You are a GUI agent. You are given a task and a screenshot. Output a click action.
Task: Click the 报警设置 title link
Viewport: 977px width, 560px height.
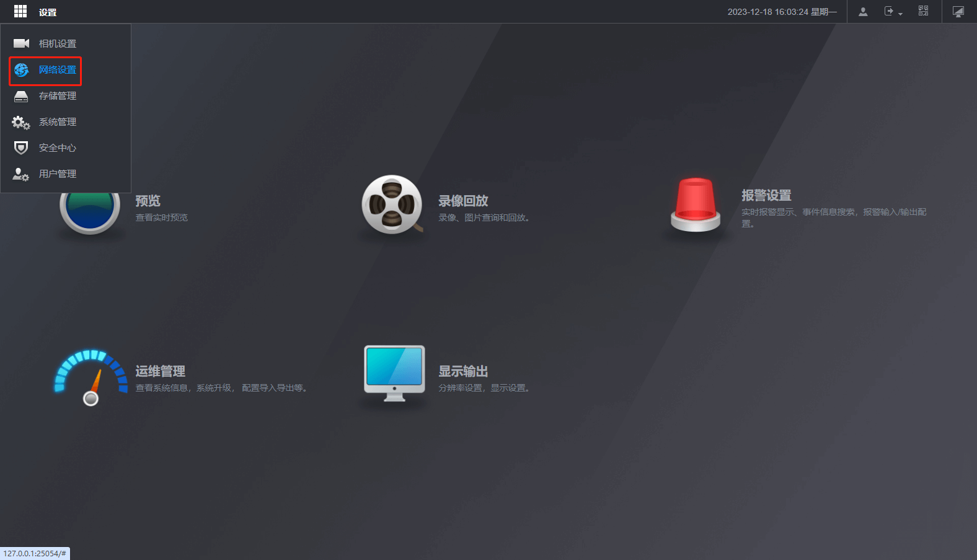click(767, 195)
